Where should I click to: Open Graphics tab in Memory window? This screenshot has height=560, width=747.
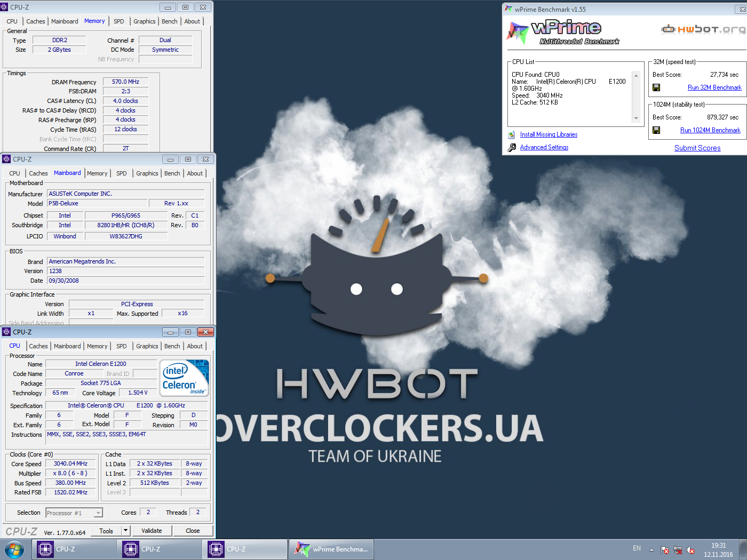145,21
